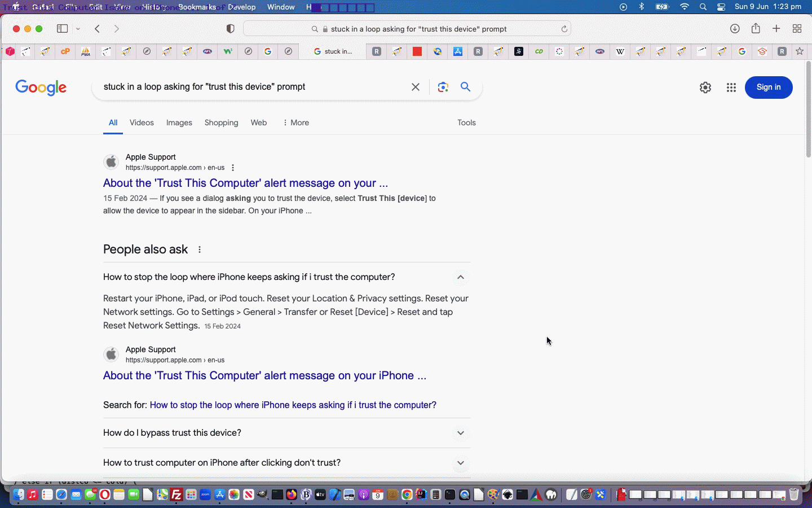Open Music app in the dock
The image size is (812, 508).
[33, 495]
